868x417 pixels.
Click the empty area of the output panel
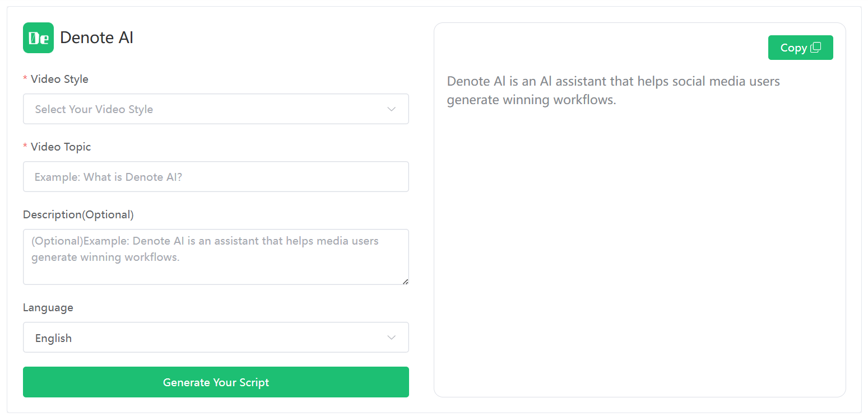pos(639,252)
